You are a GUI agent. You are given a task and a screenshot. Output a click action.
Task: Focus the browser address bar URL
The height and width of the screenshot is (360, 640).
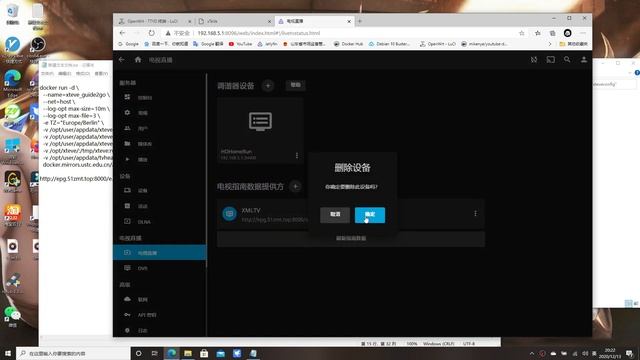pyautogui.click(x=259, y=33)
